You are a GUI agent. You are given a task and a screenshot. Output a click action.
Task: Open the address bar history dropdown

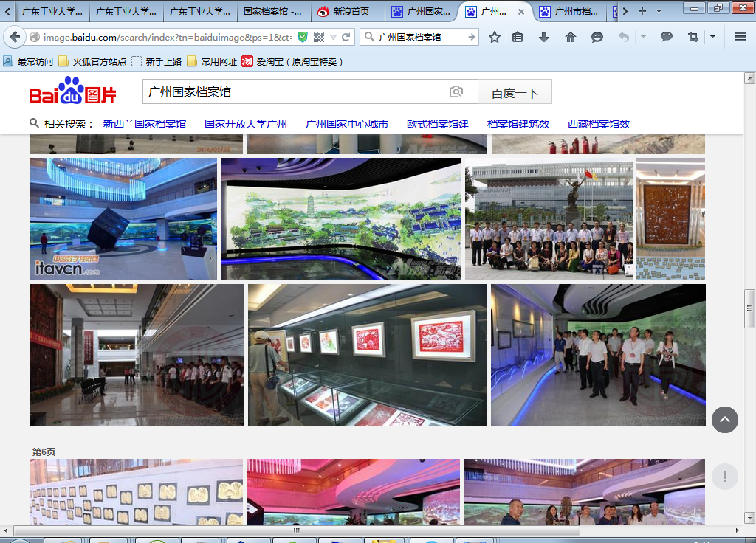333,37
